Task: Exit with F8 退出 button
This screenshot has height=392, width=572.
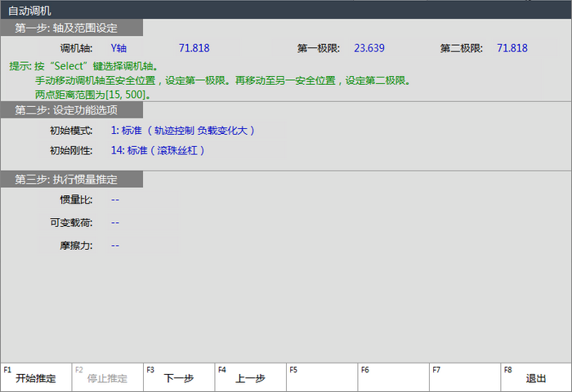Action: pos(536,377)
